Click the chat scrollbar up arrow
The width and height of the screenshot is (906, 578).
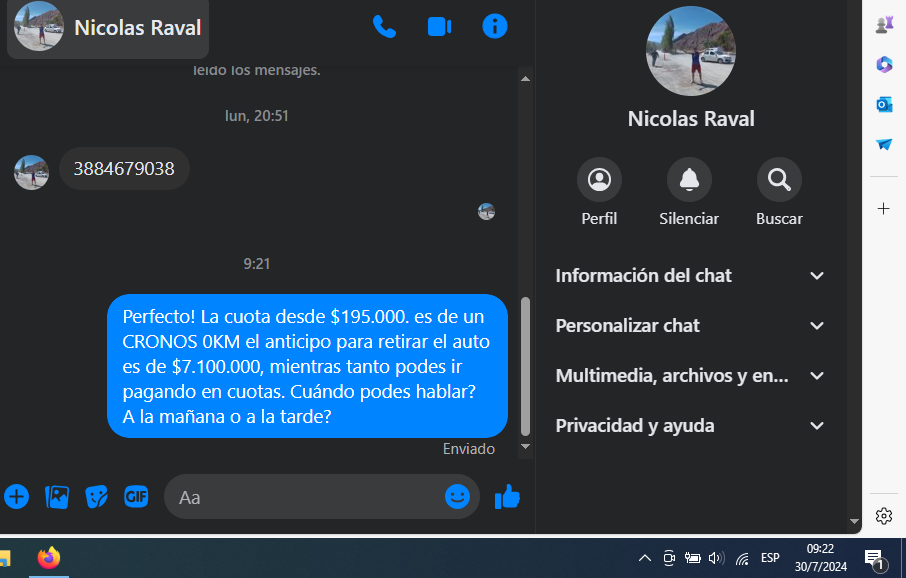coord(525,79)
